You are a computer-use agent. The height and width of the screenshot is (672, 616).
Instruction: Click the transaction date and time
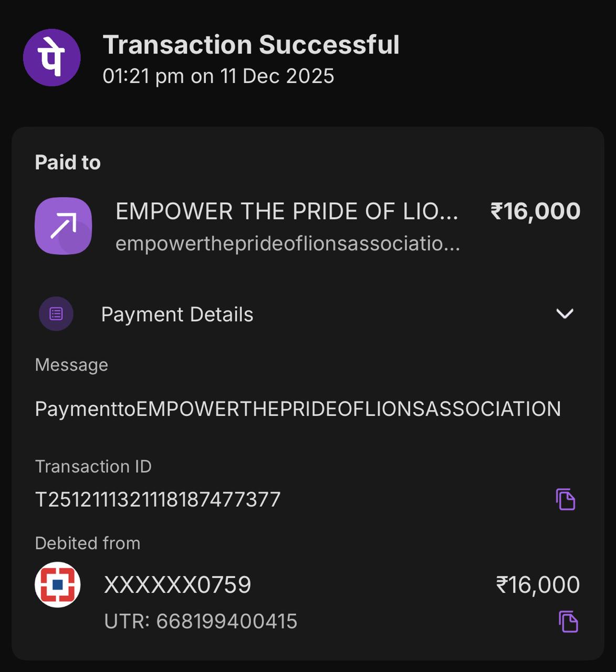click(218, 76)
